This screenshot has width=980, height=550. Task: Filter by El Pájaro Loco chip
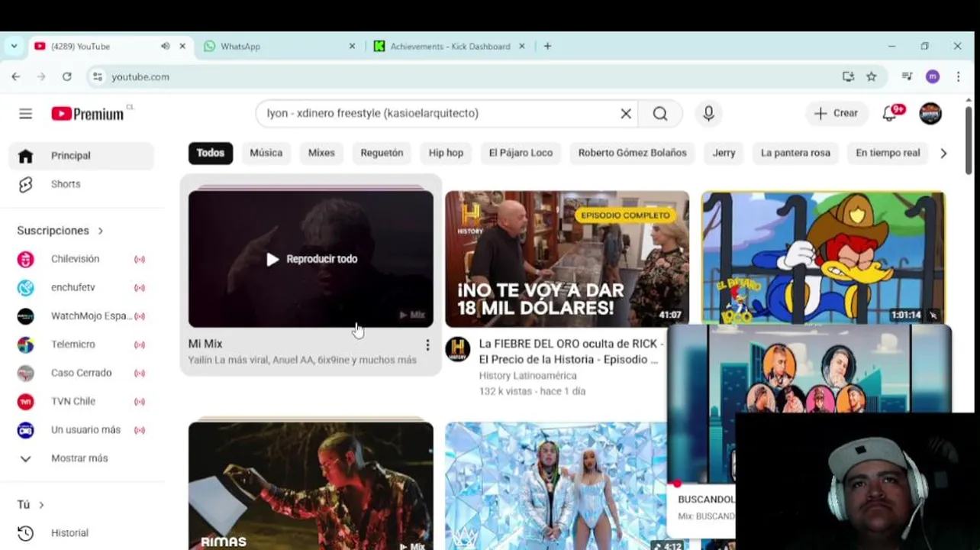(521, 153)
